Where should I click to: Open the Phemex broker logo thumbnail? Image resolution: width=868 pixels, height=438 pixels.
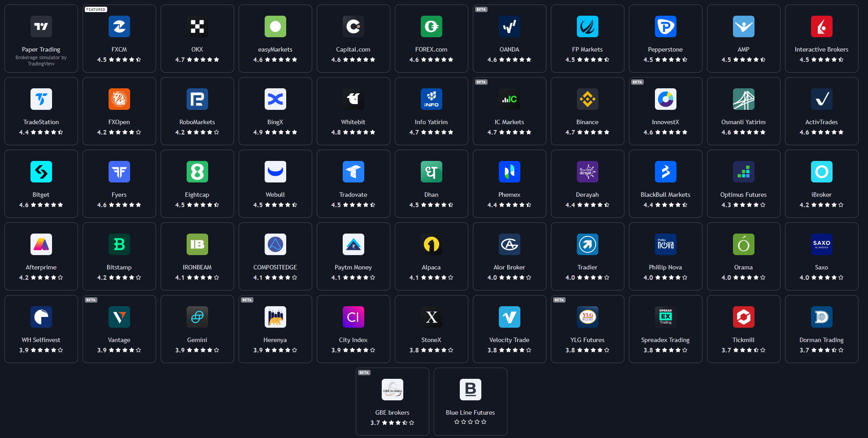510,172
